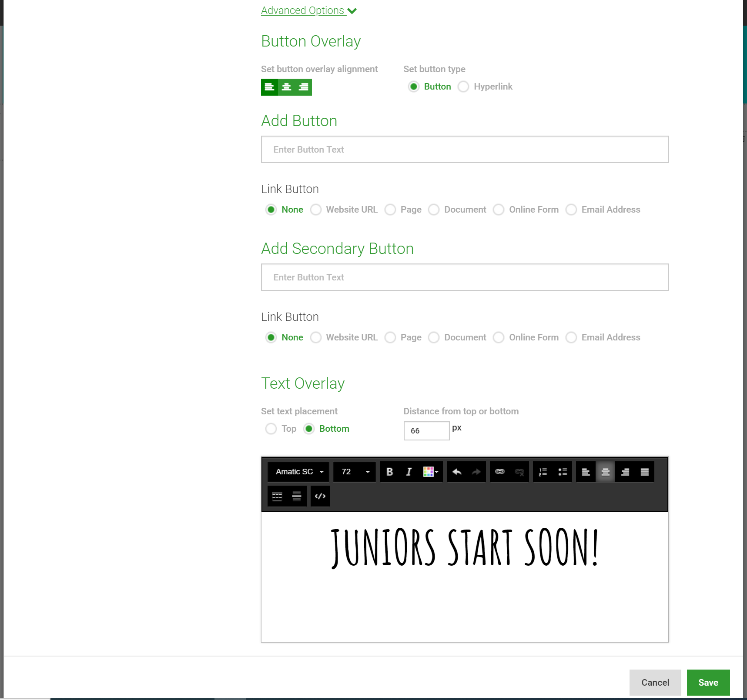This screenshot has width=747, height=700.
Task: Click the Add Secondary Button text field
Action: coord(465,277)
